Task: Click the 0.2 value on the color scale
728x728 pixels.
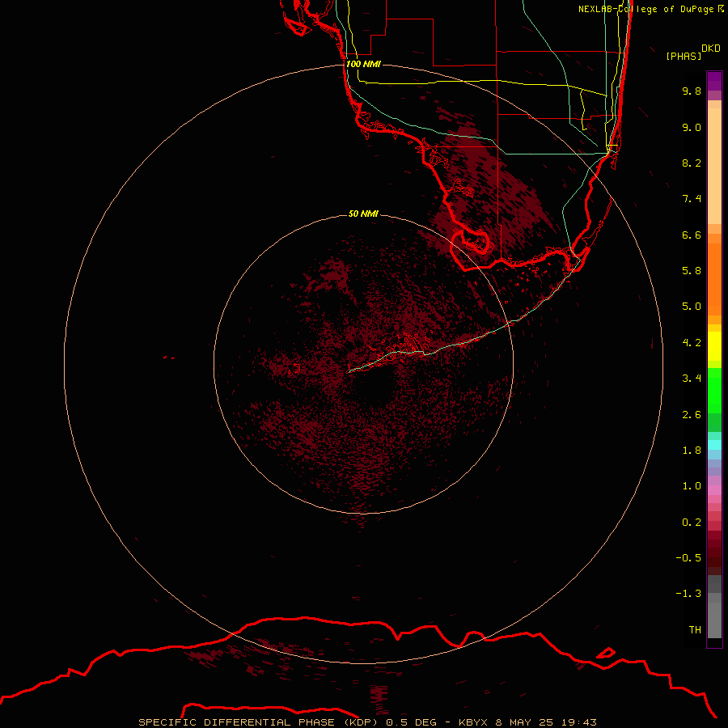Action: pos(692,523)
